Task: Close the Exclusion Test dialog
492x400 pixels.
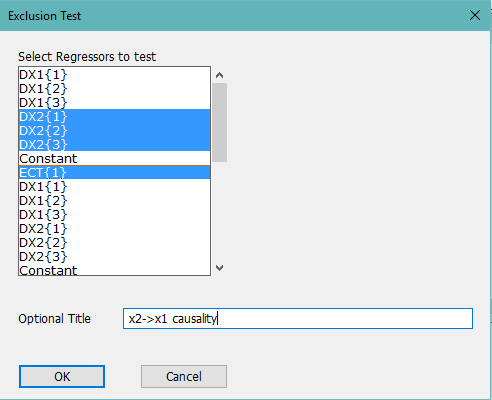Action: (x=475, y=15)
